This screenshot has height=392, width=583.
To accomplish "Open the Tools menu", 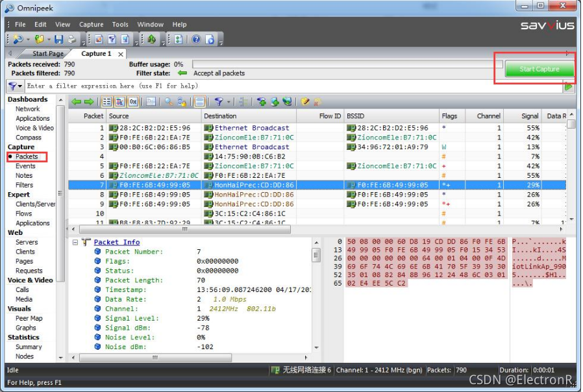I will tap(120, 25).
